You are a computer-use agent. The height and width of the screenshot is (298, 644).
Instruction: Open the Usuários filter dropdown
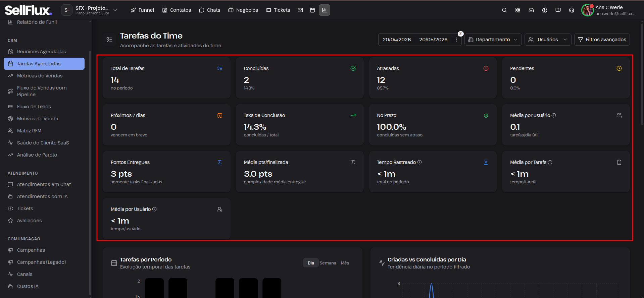[548, 40]
